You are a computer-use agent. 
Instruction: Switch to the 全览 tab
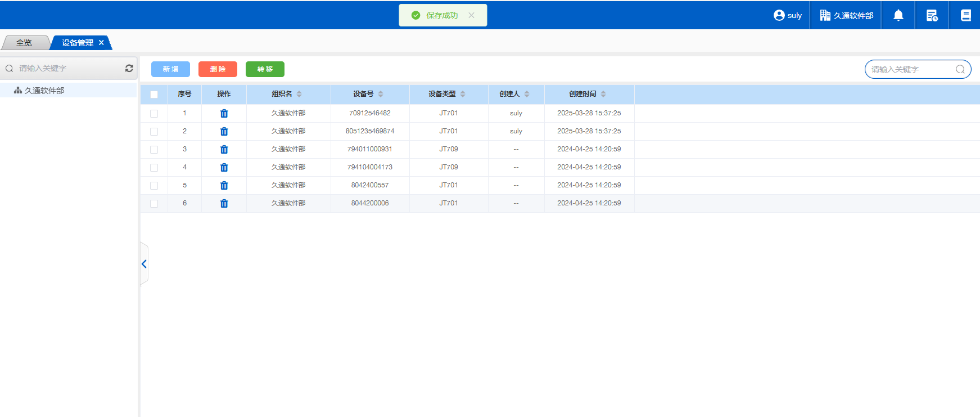(x=24, y=43)
